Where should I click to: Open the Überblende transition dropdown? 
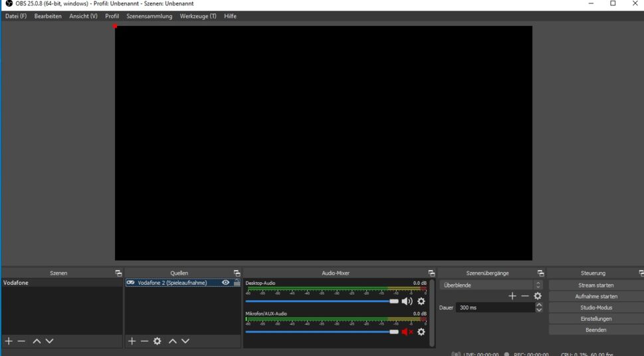[490, 285]
